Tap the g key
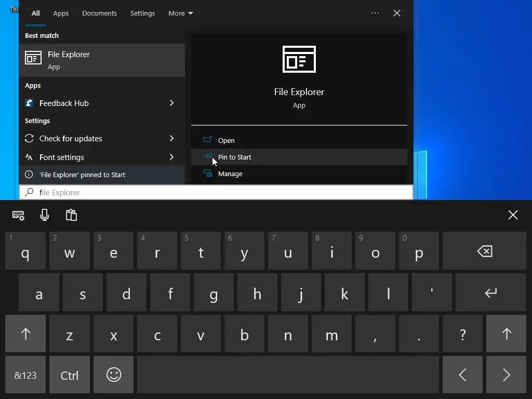 pyautogui.click(x=214, y=292)
